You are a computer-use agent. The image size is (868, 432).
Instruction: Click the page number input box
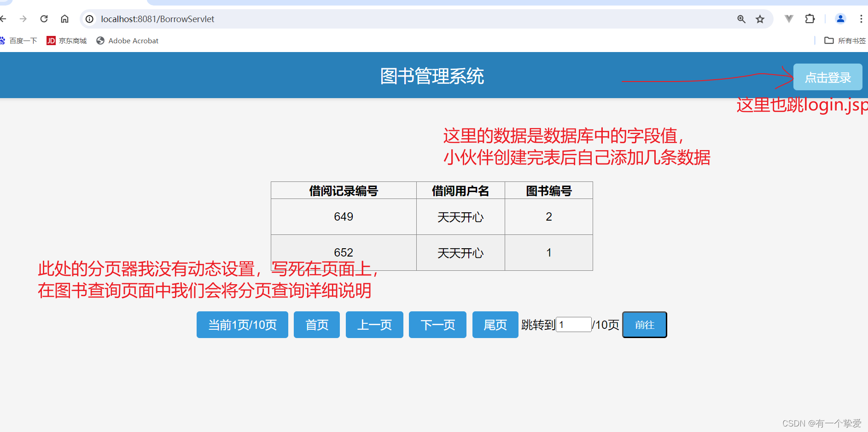click(573, 325)
